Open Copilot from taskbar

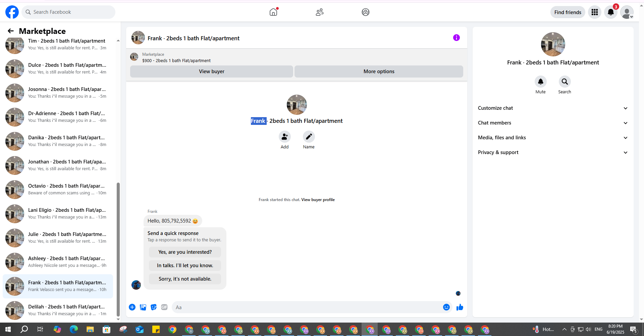57,329
